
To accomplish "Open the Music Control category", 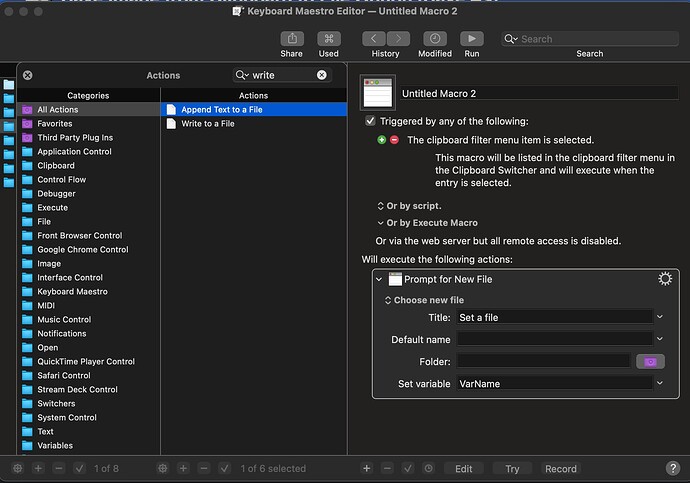I will point(89,320).
